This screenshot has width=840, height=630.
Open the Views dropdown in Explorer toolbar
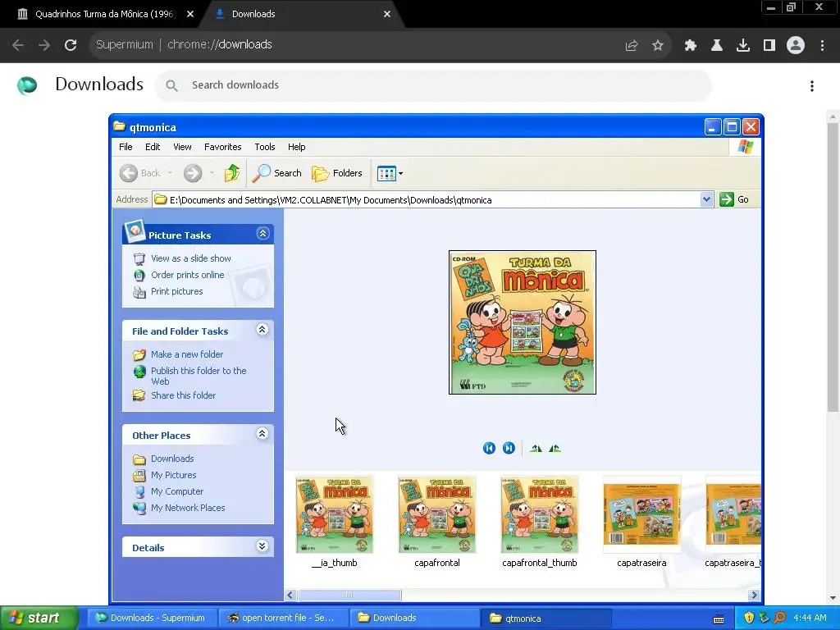[x=390, y=173]
